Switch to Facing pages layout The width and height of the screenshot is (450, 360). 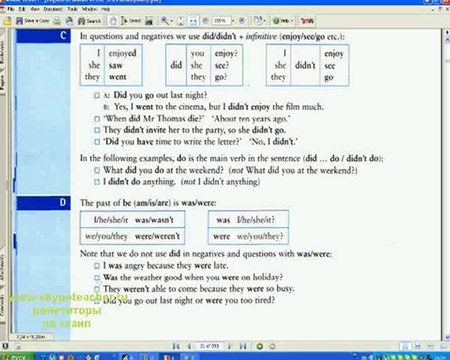coord(443,347)
